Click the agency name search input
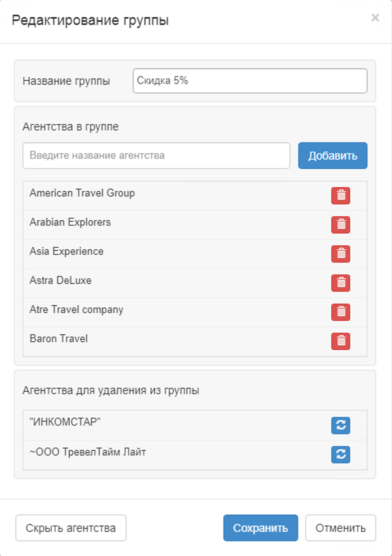The image size is (392, 556). click(x=156, y=156)
